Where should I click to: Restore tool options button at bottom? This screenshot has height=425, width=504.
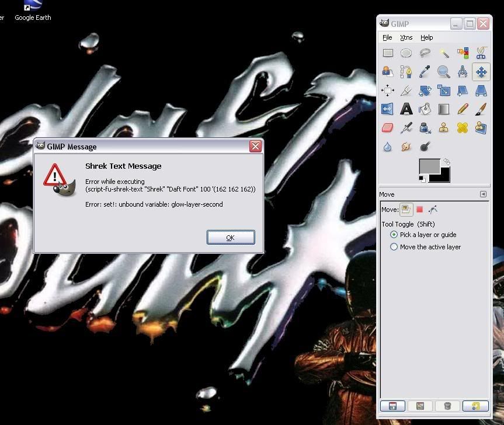tap(420, 406)
